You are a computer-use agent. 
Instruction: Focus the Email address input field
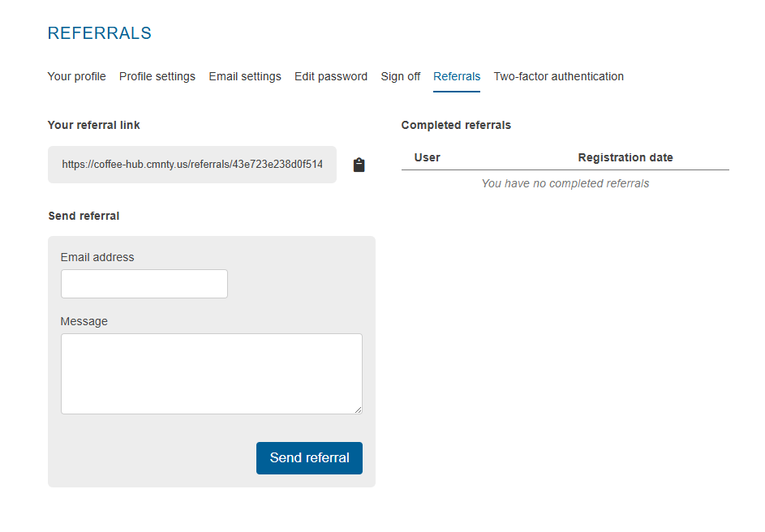coord(144,284)
